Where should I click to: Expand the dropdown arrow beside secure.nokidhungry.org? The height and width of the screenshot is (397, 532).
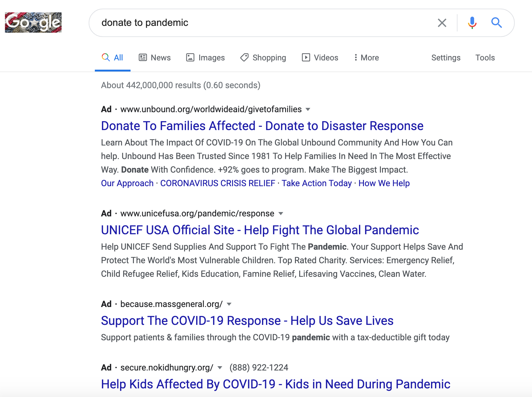pyautogui.click(x=220, y=368)
